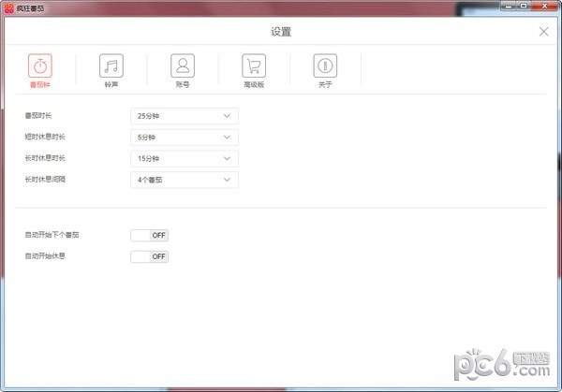562x392 pixels.
Task: Click the 自动开始下个番茄 setting label
Action: (x=52, y=235)
